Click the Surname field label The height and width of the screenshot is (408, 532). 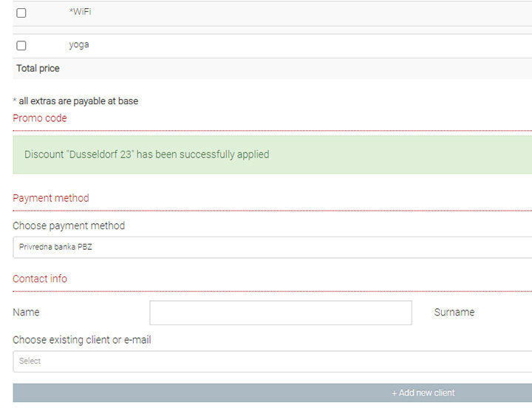tap(454, 313)
